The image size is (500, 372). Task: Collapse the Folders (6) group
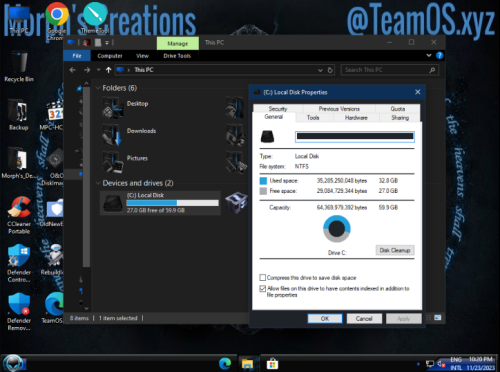tap(98, 88)
